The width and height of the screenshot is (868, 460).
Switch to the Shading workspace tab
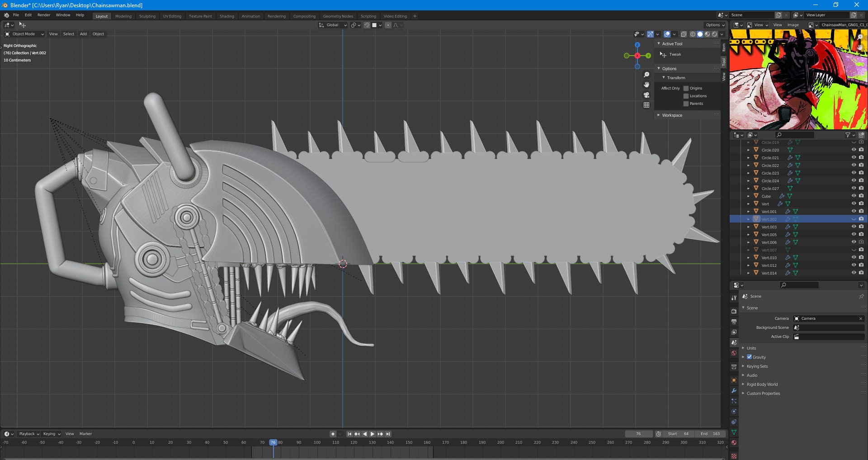click(x=226, y=16)
